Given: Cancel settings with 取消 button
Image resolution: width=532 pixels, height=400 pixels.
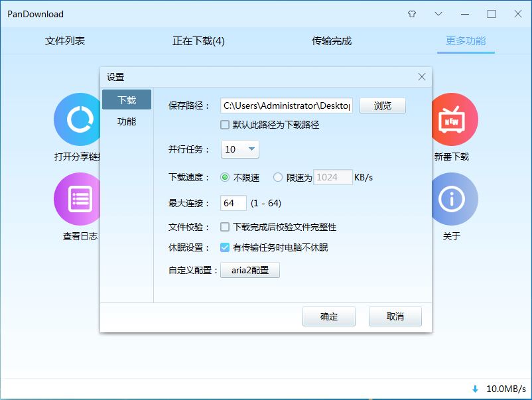Looking at the screenshot, I should [x=395, y=316].
